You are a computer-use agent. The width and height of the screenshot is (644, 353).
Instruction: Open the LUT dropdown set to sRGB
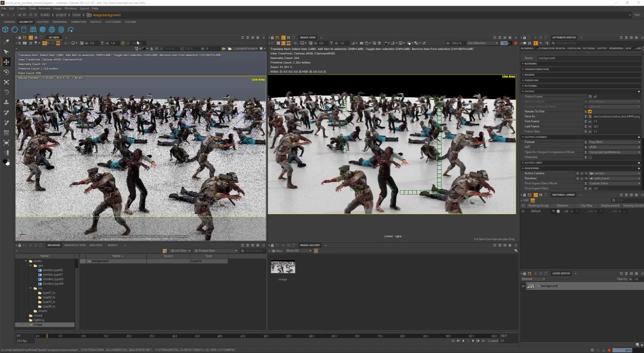pyautogui.click(x=614, y=147)
